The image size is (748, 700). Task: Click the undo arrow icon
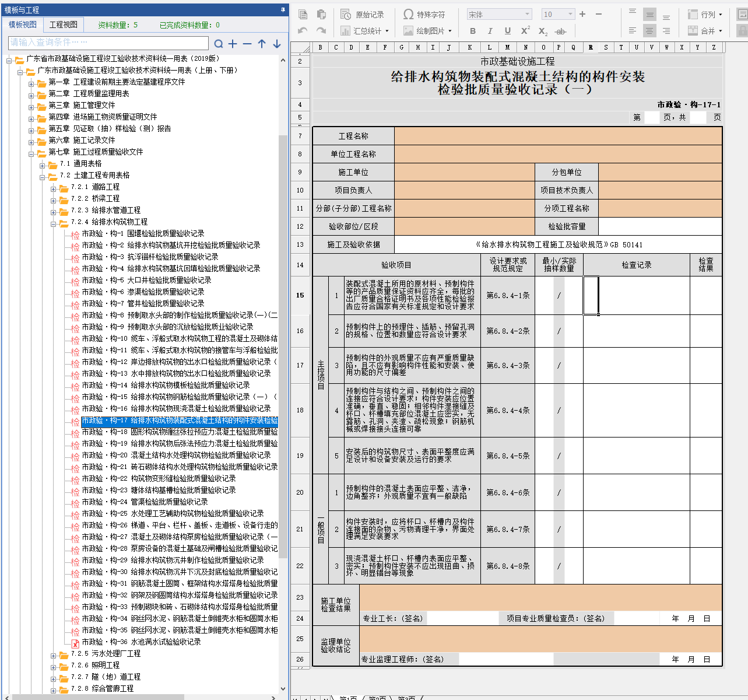coord(303,31)
